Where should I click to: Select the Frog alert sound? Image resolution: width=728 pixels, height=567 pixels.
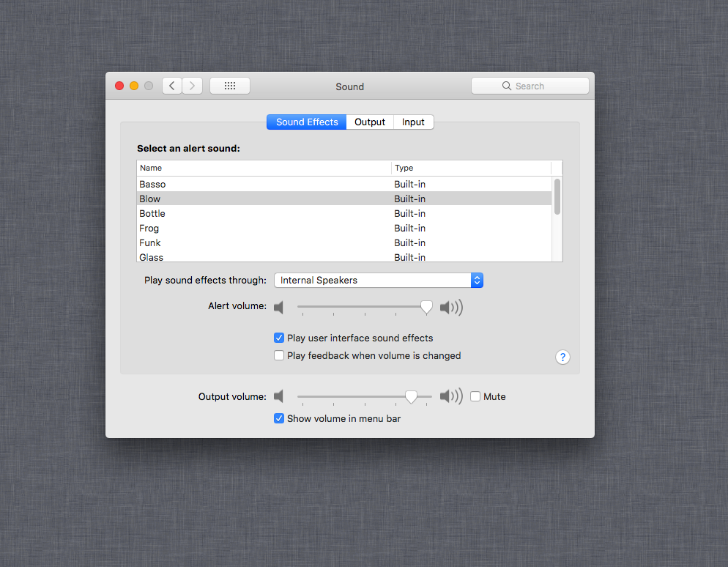344,228
